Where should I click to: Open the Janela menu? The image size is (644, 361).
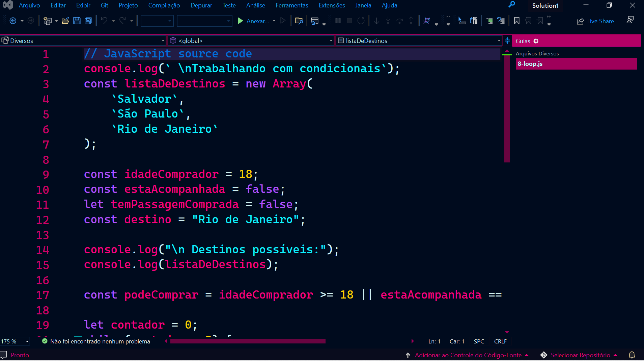(x=363, y=5)
